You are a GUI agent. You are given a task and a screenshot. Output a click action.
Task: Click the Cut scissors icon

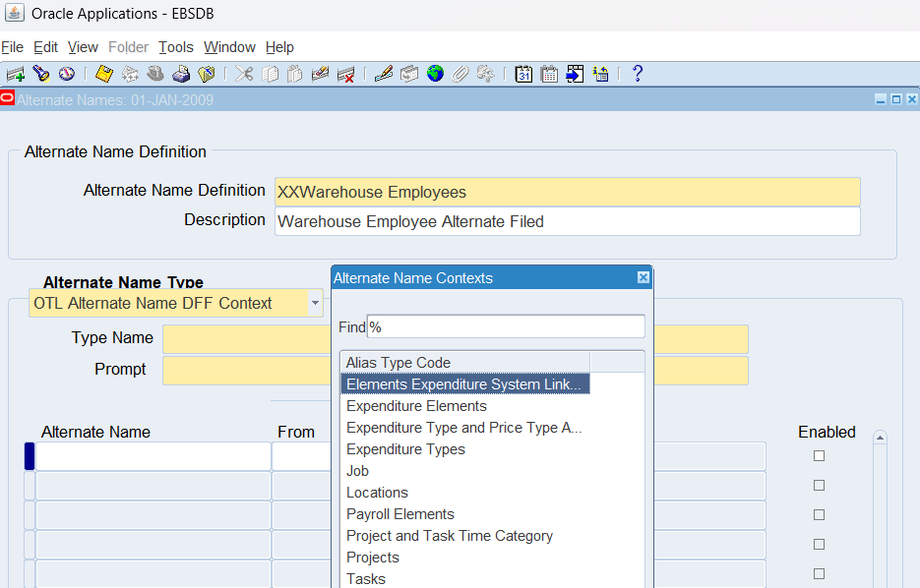(244, 74)
